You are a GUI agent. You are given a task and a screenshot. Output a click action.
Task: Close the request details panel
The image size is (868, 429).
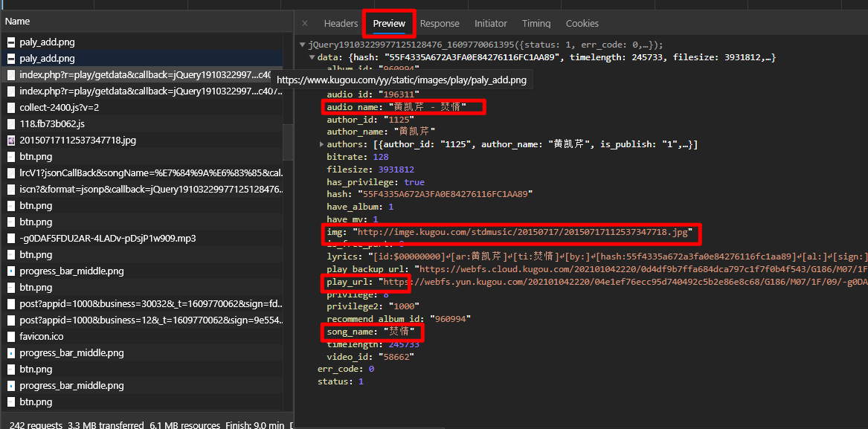pyautogui.click(x=305, y=23)
